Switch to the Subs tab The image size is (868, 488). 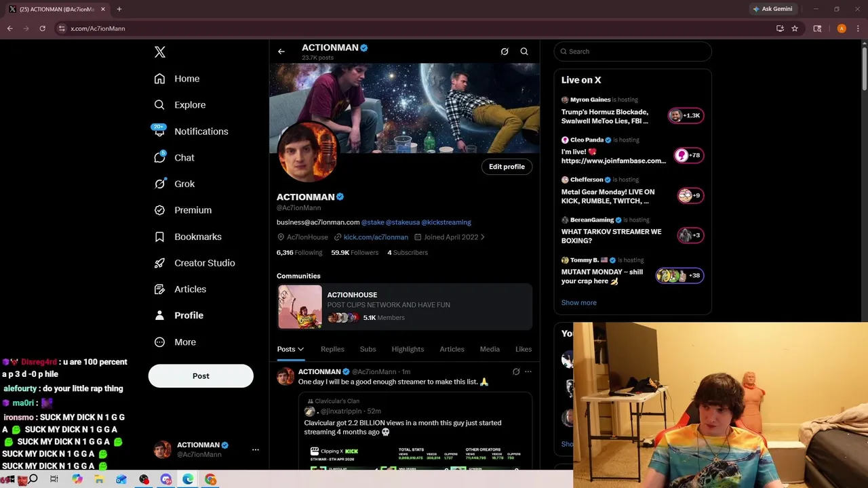point(368,349)
